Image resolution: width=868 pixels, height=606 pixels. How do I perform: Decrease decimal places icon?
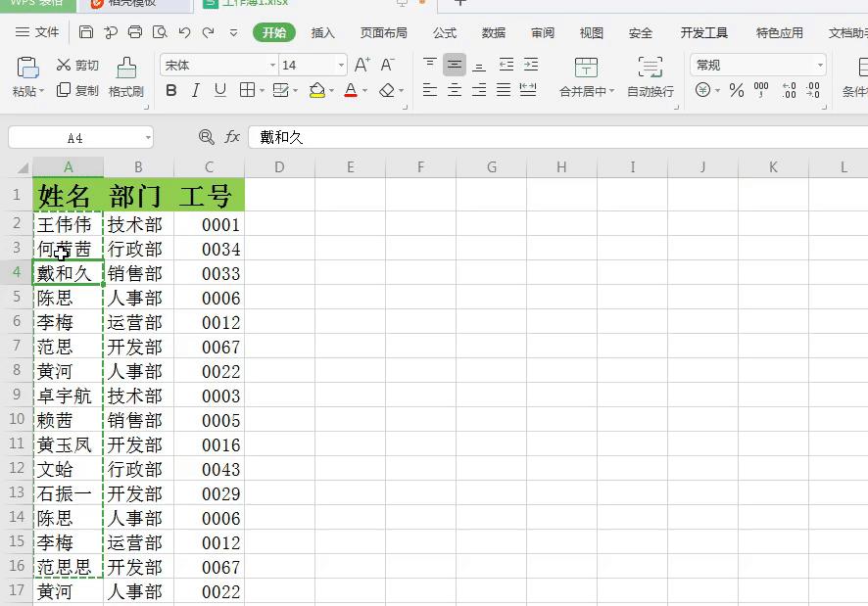tap(813, 90)
